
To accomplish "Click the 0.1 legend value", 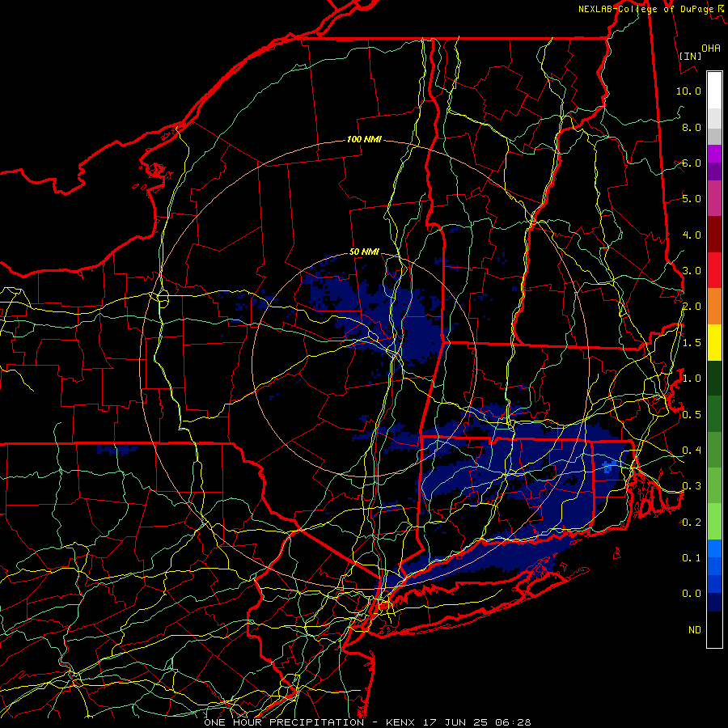I will [692, 558].
